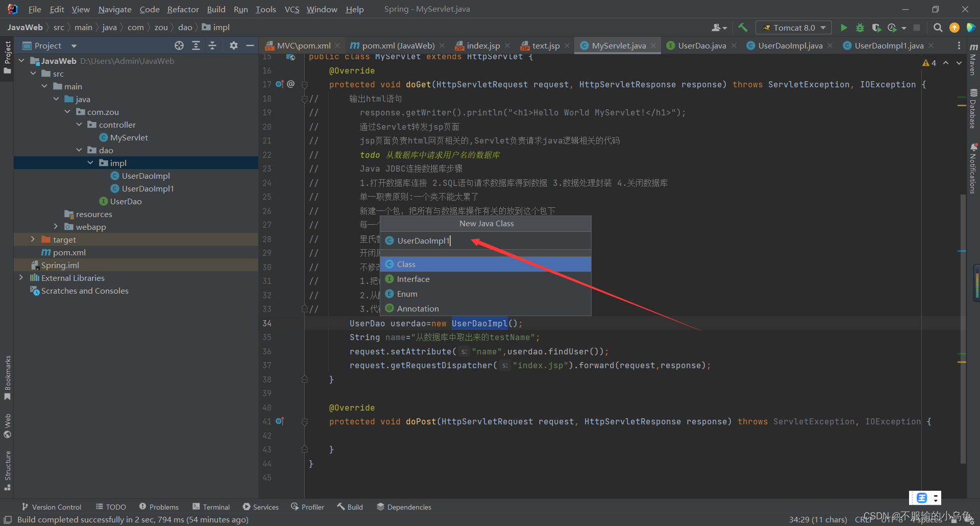Open the Bookmarks side panel
Image resolution: width=980 pixels, height=526 pixels.
(x=7, y=378)
